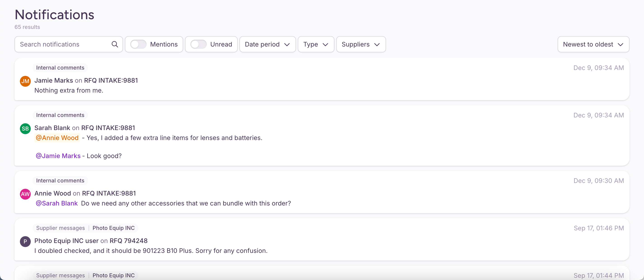The height and width of the screenshot is (280, 644).
Task: Click Internal comments tag on Sarah Blank card
Action: coord(60,115)
